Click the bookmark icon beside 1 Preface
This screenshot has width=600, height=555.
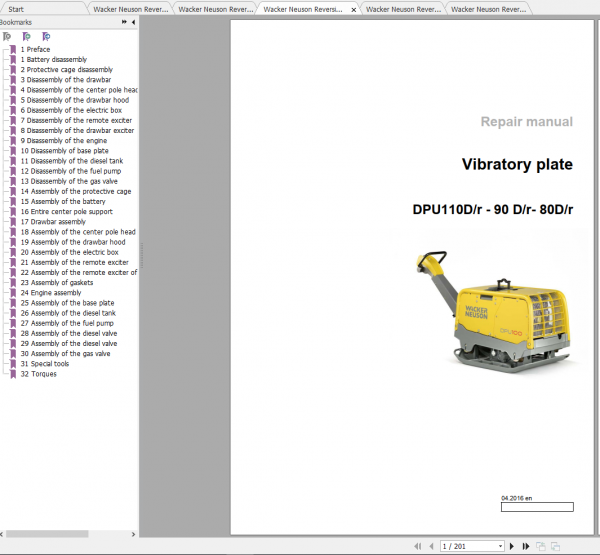(13, 49)
